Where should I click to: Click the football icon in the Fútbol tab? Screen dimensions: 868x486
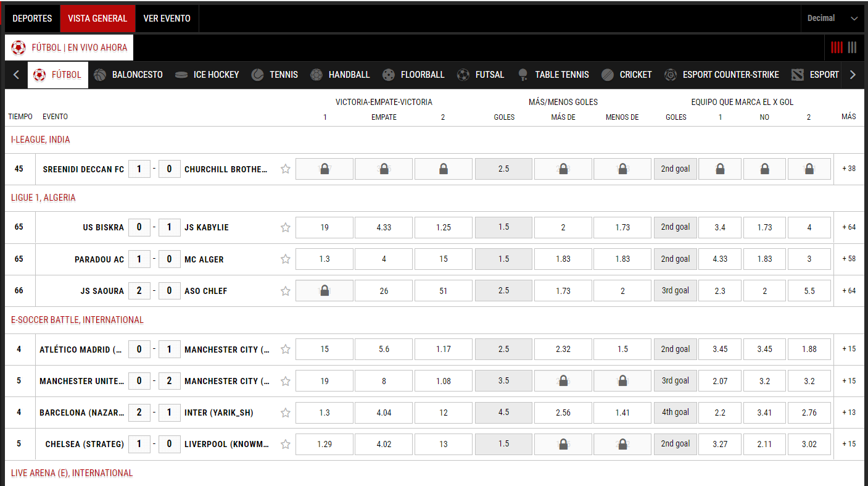[x=39, y=75]
